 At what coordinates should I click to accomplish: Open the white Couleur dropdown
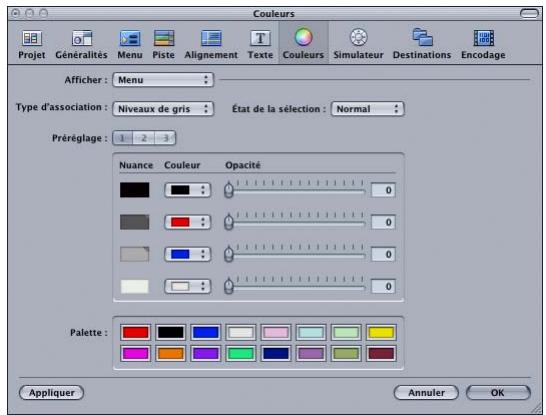pyautogui.click(x=188, y=286)
